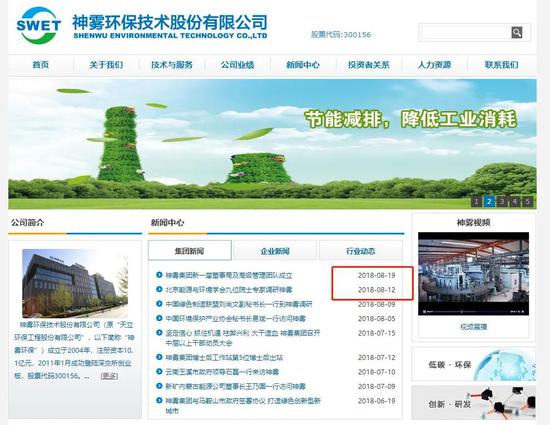
Task: Open the 首页 menu item
Action: (x=41, y=65)
